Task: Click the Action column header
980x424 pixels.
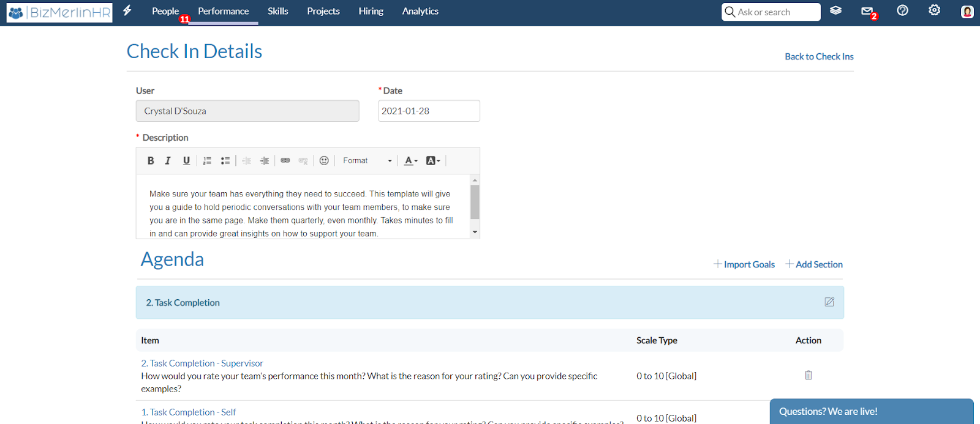Action: (809, 340)
